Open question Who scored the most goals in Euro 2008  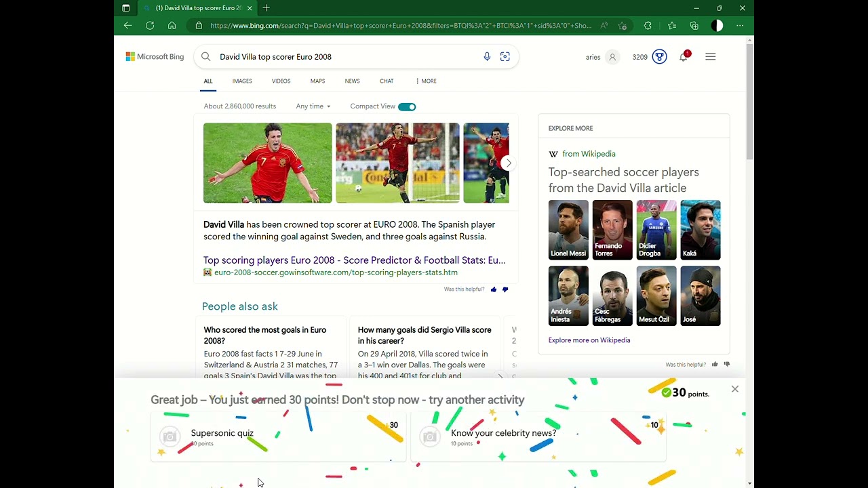pos(265,335)
